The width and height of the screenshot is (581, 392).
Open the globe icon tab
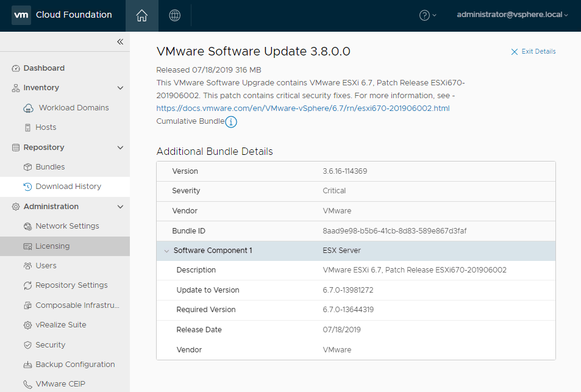(174, 16)
